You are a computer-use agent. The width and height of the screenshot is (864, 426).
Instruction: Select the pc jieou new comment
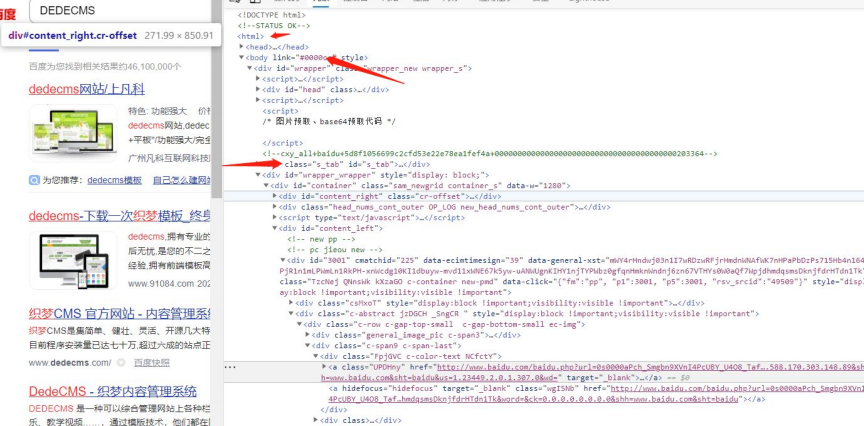(x=334, y=250)
